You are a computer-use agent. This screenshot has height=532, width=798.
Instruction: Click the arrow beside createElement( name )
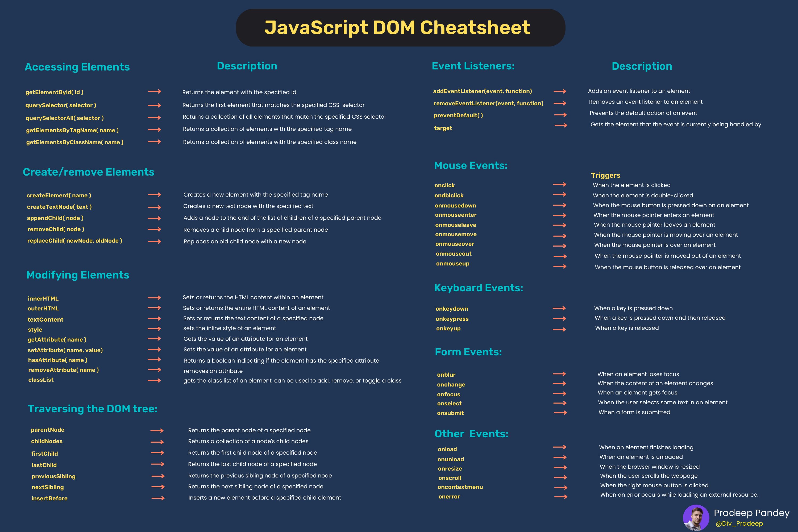154,195
